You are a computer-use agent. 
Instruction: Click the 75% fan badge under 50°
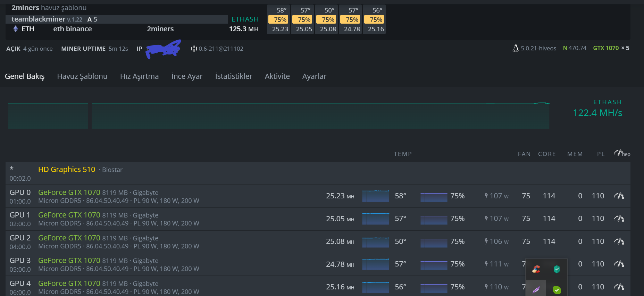(x=326, y=20)
